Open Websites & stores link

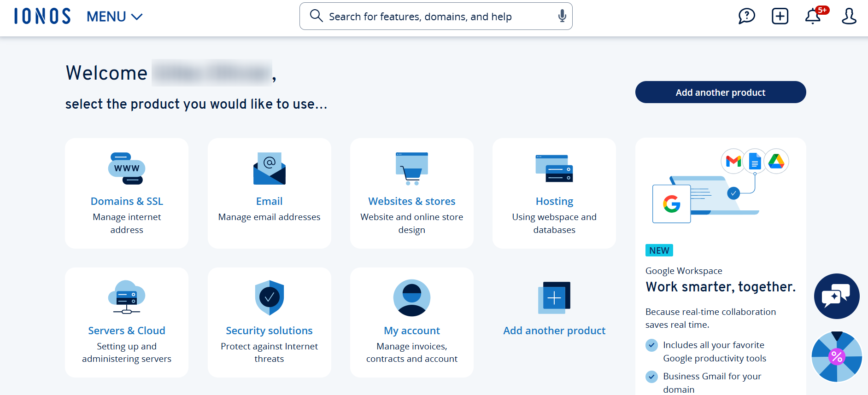[x=412, y=201]
